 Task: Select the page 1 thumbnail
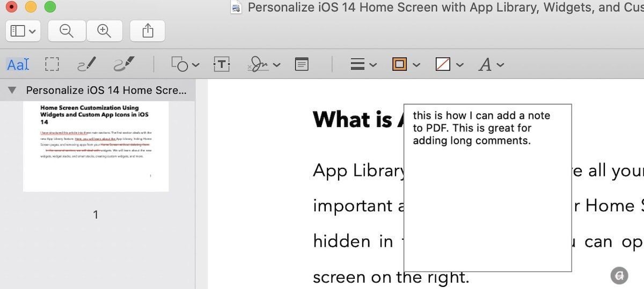(96, 146)
